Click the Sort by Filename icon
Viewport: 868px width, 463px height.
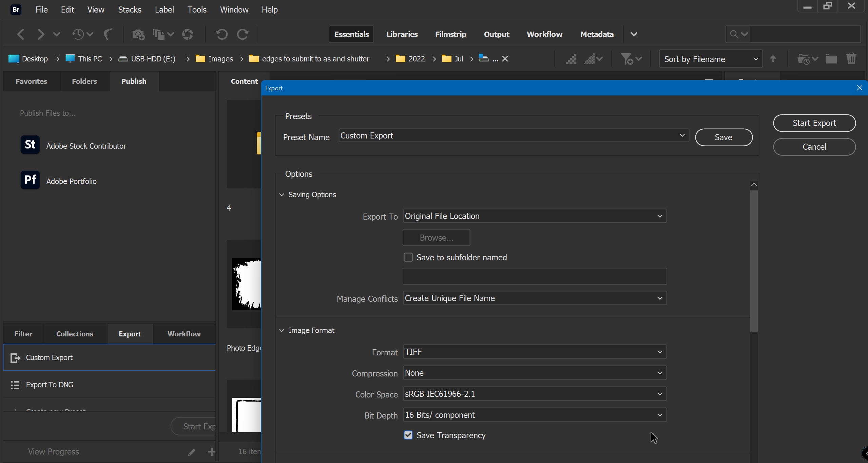pyautogui.click(x=711, y=59)
